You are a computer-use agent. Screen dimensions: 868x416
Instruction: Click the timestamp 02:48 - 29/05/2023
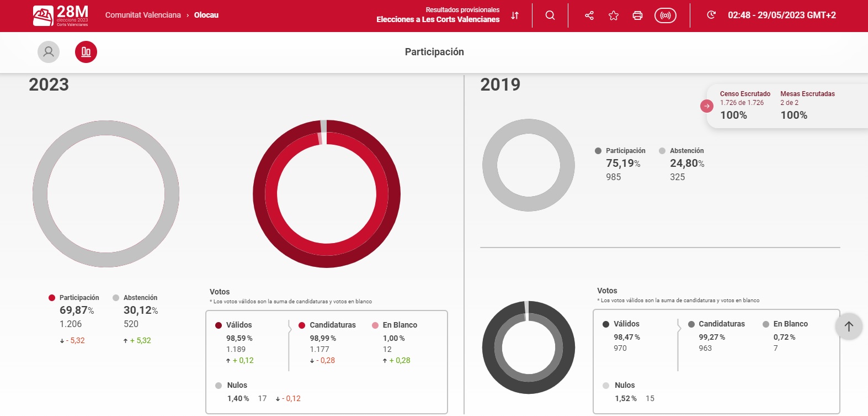(x=781, y=15)
